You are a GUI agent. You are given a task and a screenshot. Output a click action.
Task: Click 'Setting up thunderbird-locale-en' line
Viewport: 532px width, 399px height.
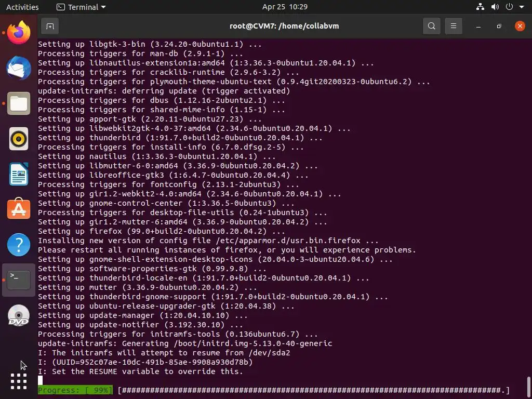204,278
